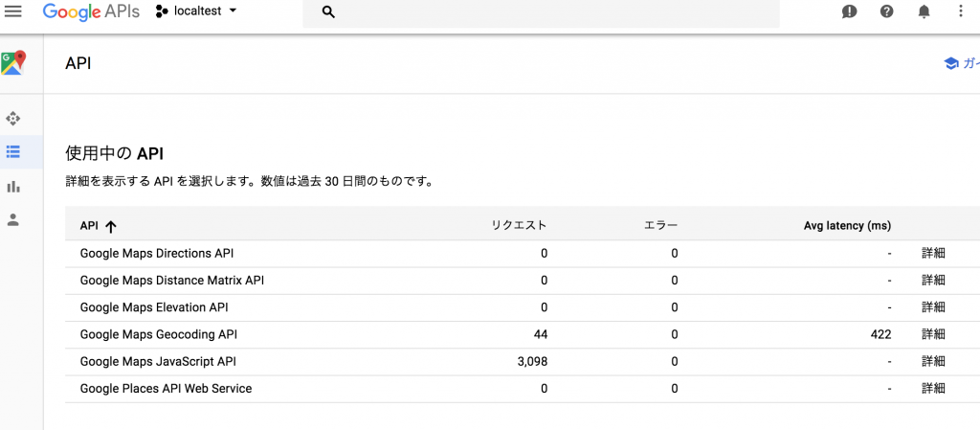
Task: Open Google Maps JavaScript API
Action: (x=158, y=361)
